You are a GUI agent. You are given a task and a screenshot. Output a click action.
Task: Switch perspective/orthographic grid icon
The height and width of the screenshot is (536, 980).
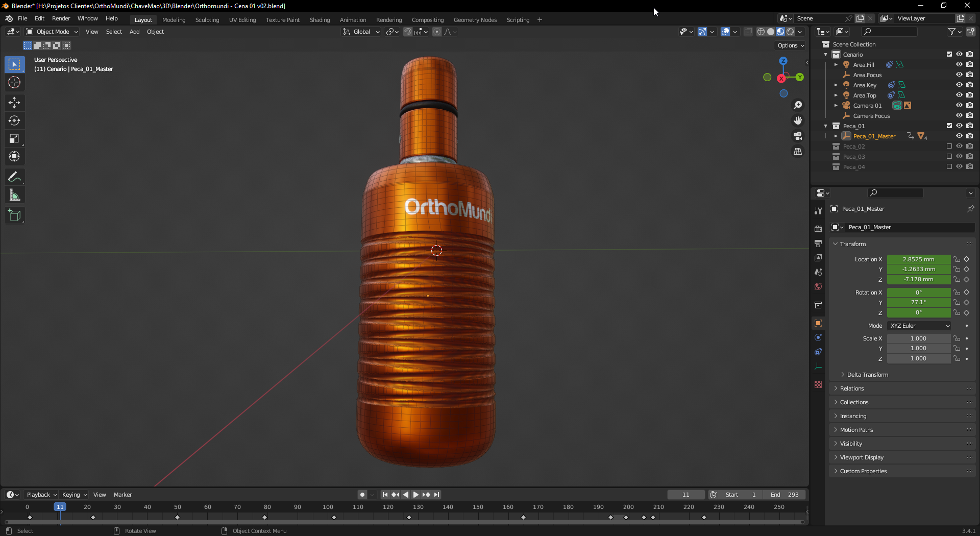tap(798, 152)
